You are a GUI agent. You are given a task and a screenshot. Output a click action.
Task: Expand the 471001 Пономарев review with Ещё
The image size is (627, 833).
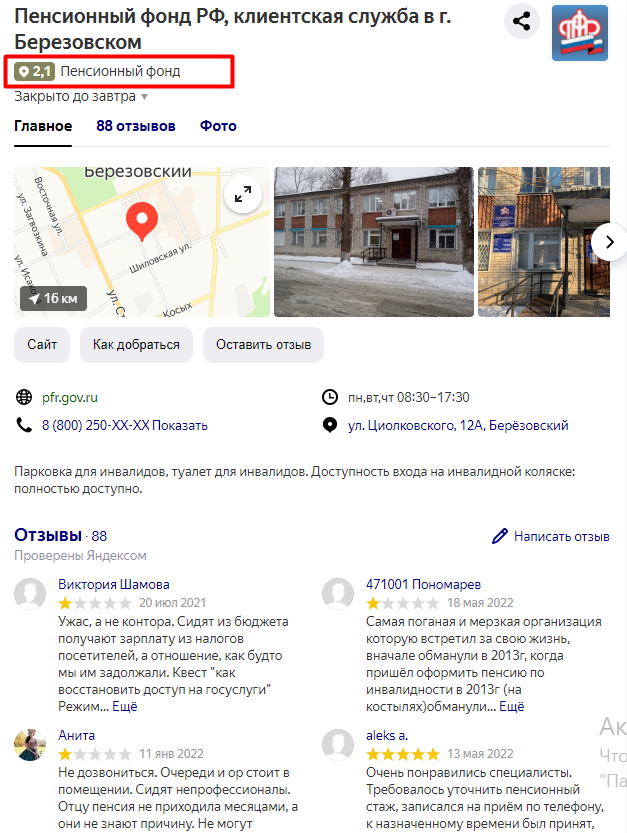click(x=512, y=707)
